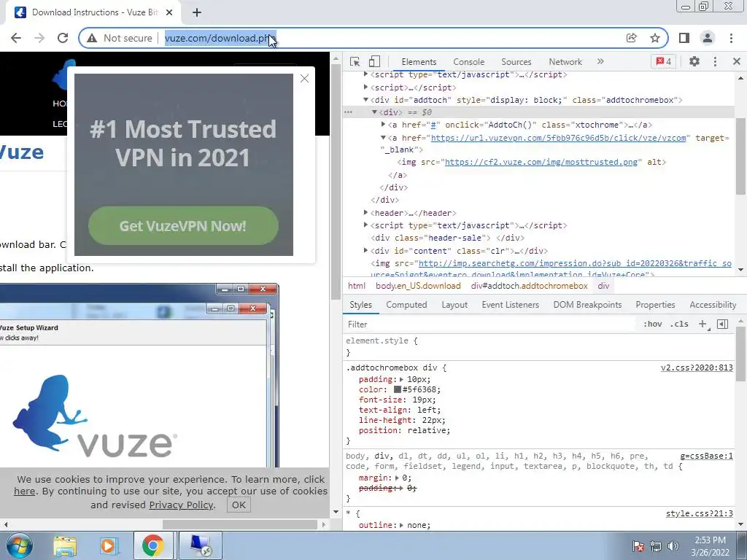Close the VuzeVPN popup ad
This screenshot has width=747, height=560.
click(x=304, y=79)
